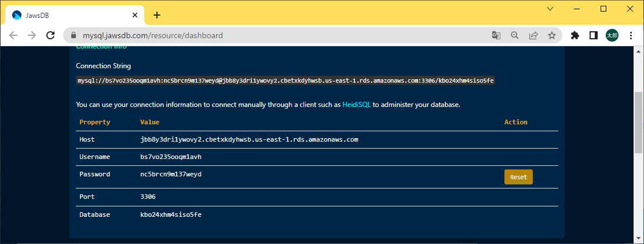Image resolution: width=644 pixels, height=244 pixels.
Task: Select the JawsDB tab
Action: (75, 15)
